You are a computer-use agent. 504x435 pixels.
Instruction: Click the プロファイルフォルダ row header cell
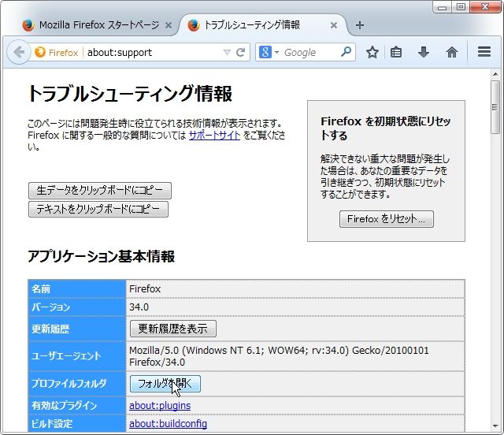(77, 384)
